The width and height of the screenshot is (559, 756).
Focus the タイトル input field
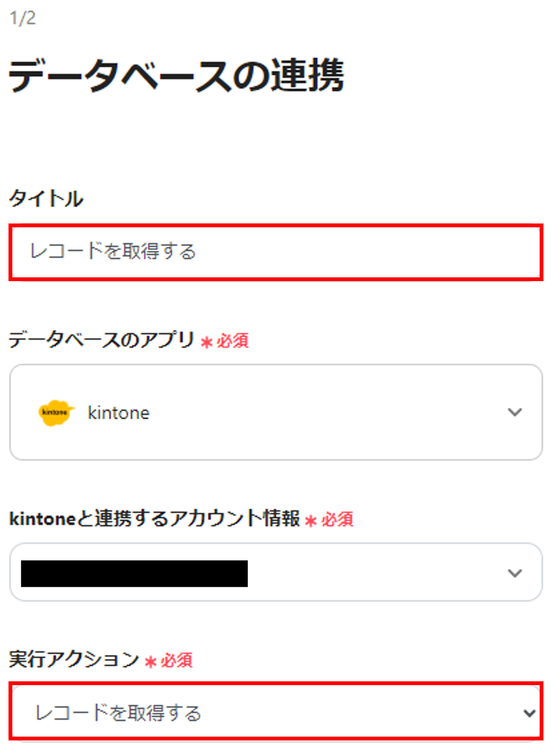tap(276, 252)
